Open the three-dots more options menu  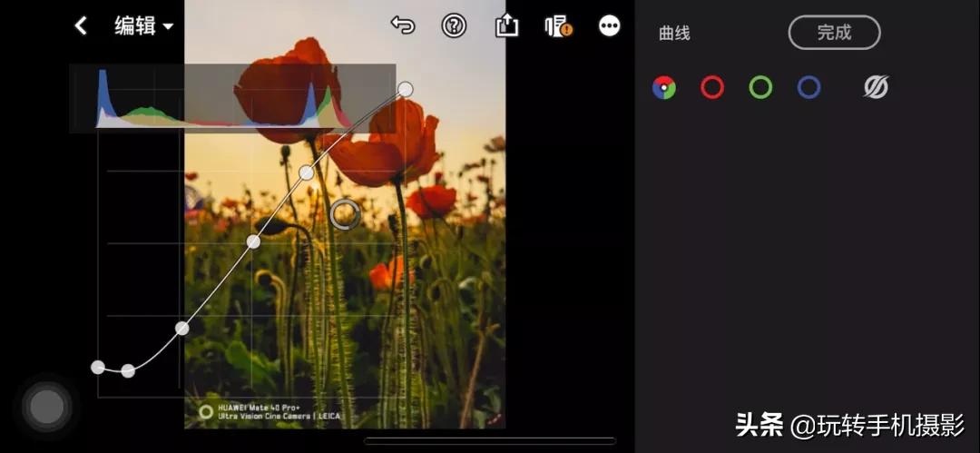click(610, 25)
